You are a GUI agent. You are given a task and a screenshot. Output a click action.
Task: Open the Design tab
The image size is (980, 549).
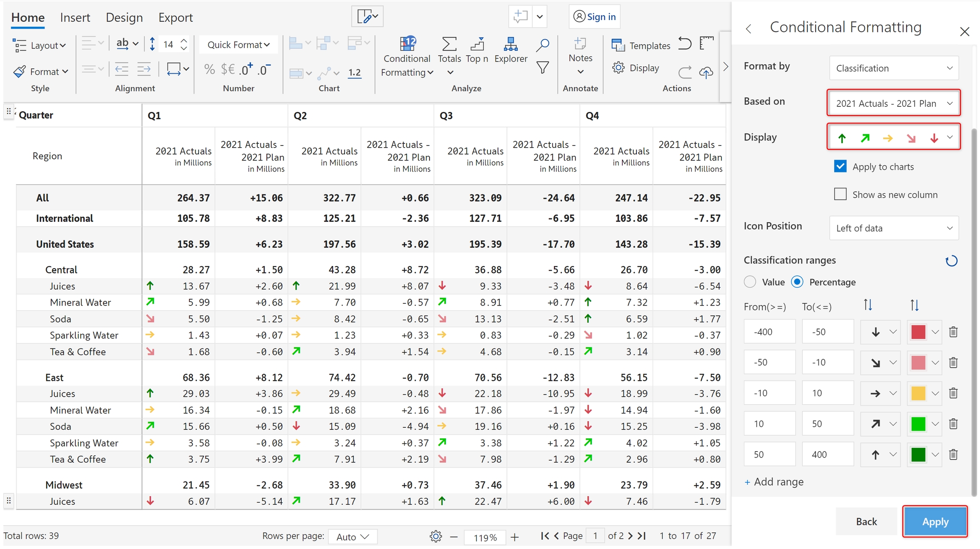[x=124, y=17]
